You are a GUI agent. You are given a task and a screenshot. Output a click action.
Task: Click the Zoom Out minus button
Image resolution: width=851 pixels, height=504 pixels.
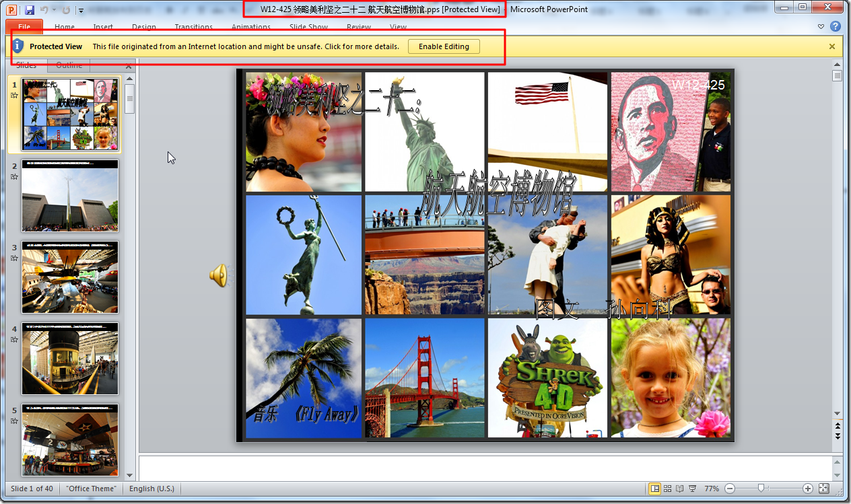[730, 489]
